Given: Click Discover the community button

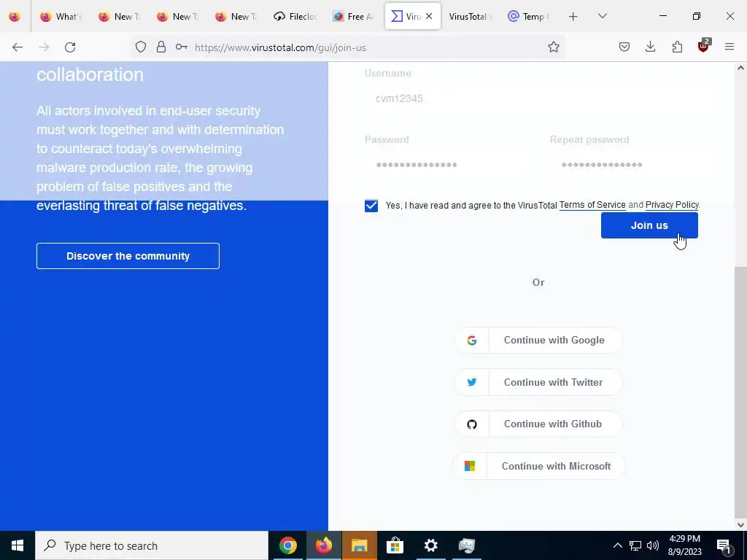Looking at the screenshot, I should [x=128, y=256].
